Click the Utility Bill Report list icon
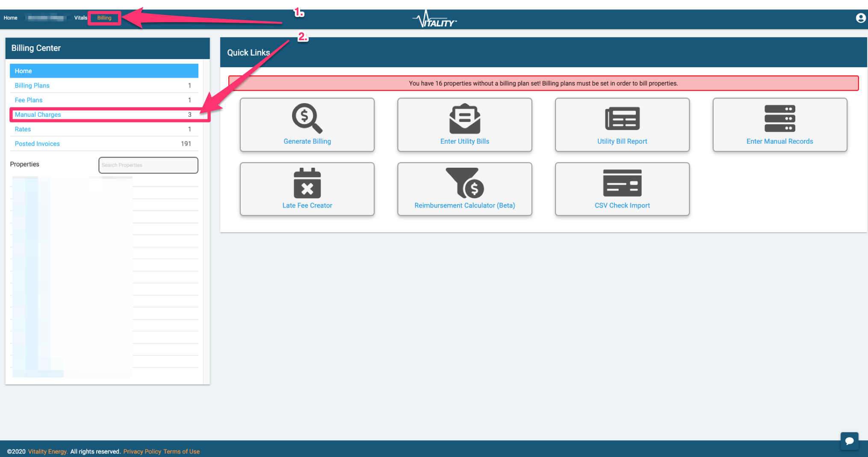The width and height of the screenshot is (868, 457). coord(622,119)
